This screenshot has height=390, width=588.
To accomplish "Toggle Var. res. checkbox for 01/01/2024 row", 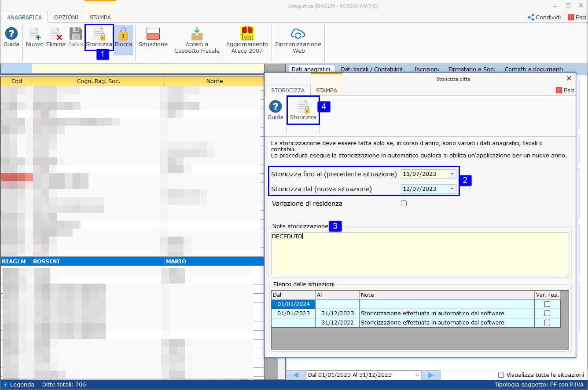I will pyautogui.click(x=547, y=304).
